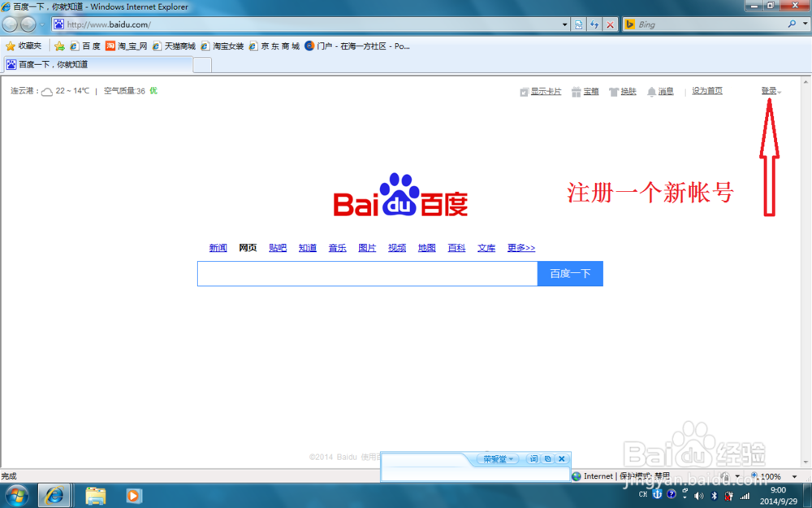Image resolution: width=812 pixels, height=508 pixels.
Task: Open the 收藏夹 favorites button
Action: point(24,46)
